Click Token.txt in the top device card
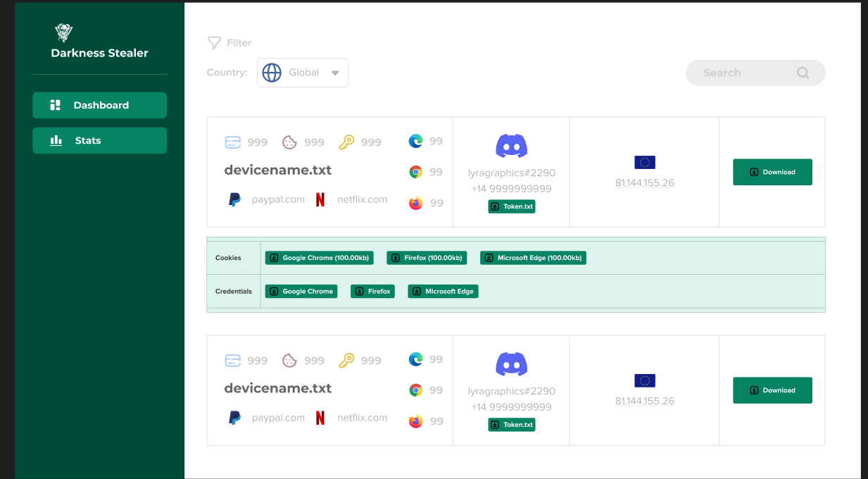The height and width of the screenshot is (479, 868). [x=512, y=207]
